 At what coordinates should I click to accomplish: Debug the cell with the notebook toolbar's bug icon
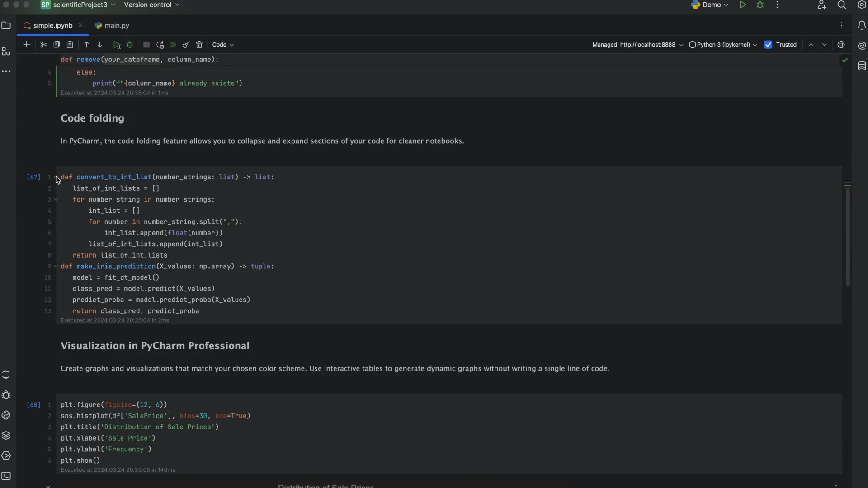(x=130, y=45)
